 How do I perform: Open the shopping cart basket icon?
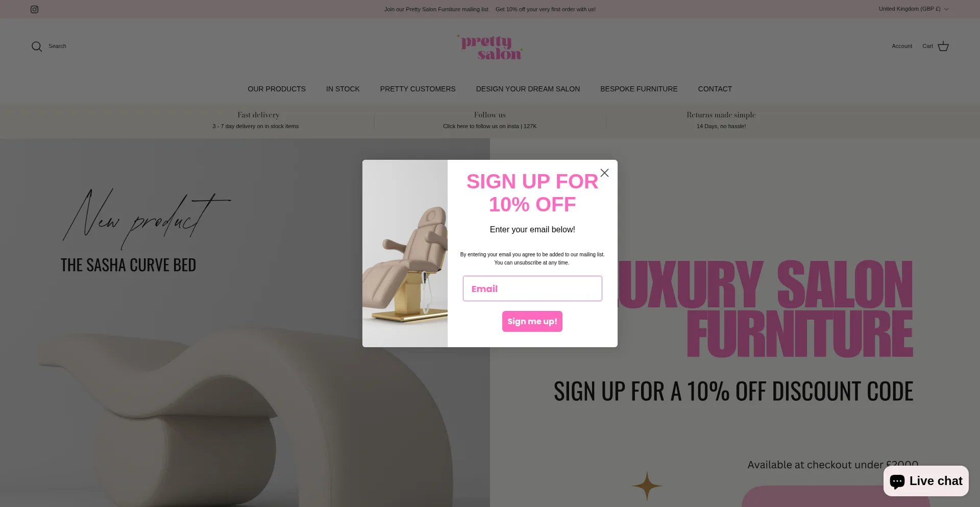[x=943, y=46]
